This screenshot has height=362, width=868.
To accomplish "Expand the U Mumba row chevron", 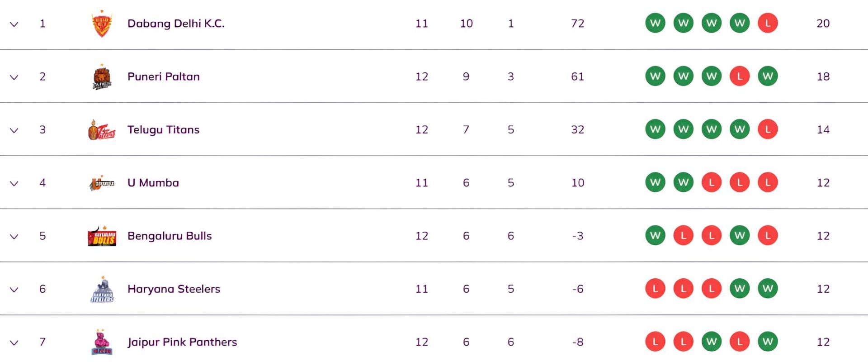I will [x=14, y=183].
